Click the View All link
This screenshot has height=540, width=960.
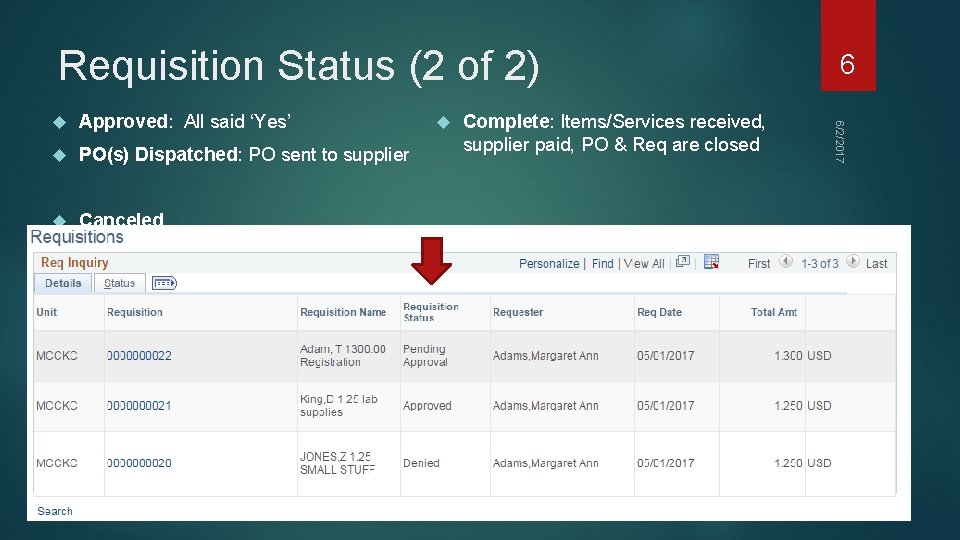click(x=643, y=263)
